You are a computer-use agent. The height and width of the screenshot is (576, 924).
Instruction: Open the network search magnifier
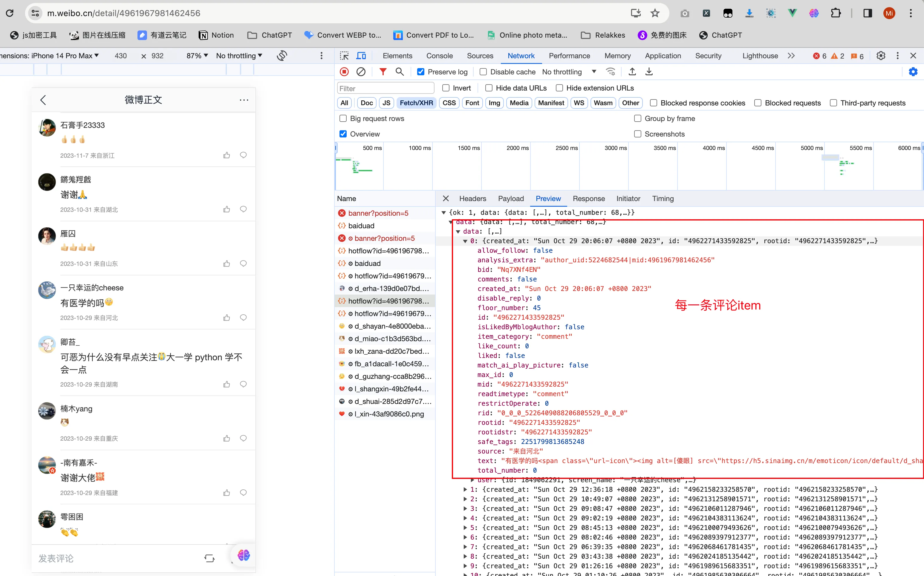tap(399, 72)
